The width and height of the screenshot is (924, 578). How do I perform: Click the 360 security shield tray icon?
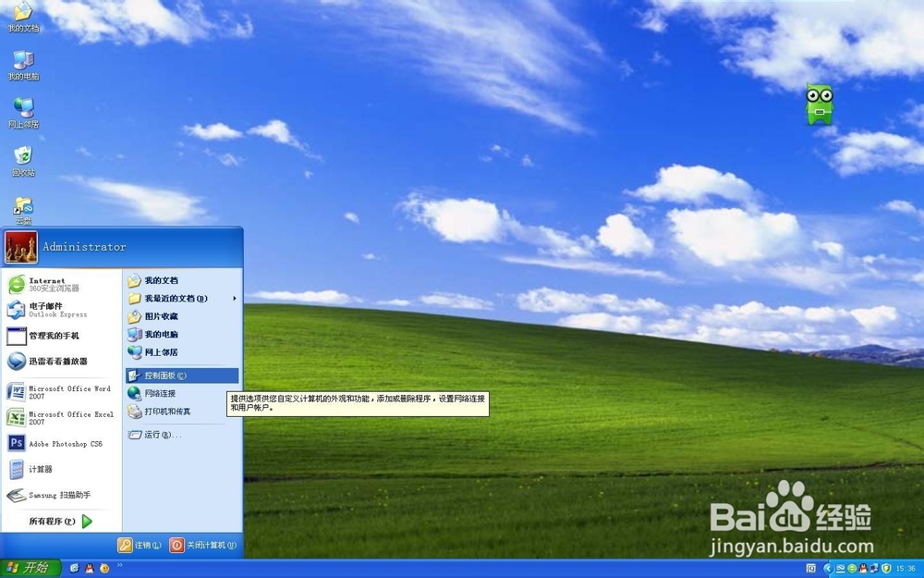(x=886, y=569)
